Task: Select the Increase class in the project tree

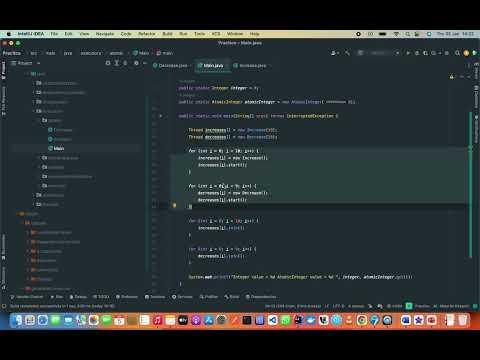Action: [60, 139]
